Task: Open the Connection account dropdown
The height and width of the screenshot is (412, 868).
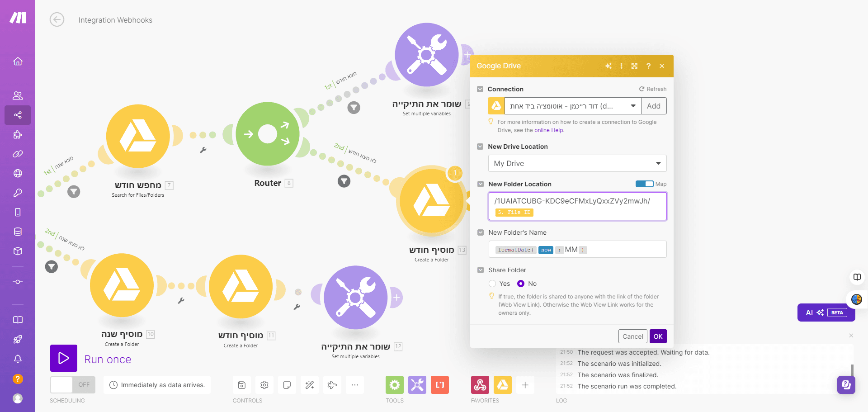Action: (572, 106)
